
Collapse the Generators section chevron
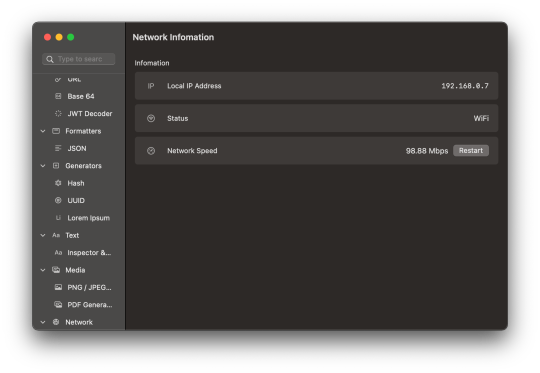(x=43, y=166)
